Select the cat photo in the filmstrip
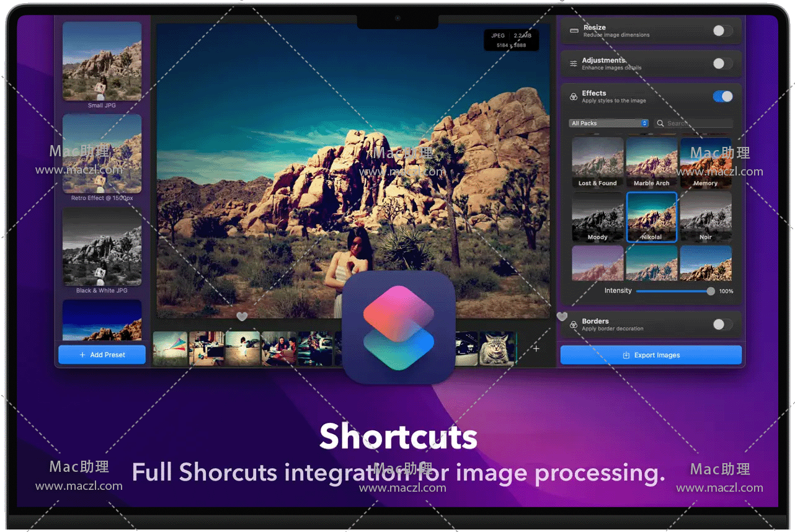 click(497, 348)
